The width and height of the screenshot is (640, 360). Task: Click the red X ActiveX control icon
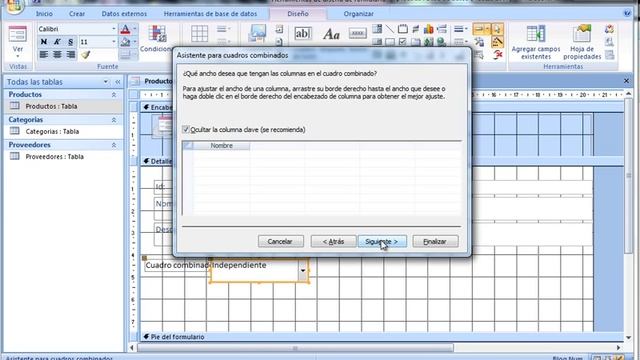(498, 54)
